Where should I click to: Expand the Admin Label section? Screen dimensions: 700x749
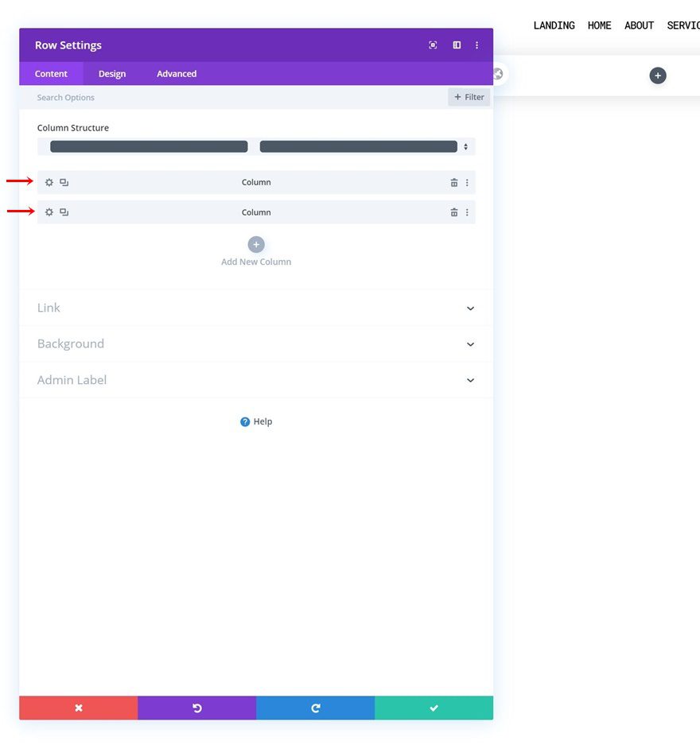point(256,380)
